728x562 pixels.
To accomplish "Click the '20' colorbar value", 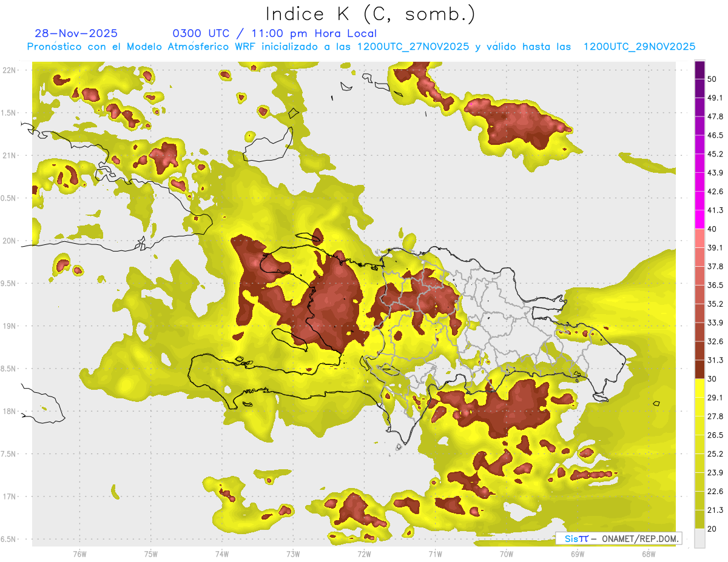I will click(x=712, y=529).
